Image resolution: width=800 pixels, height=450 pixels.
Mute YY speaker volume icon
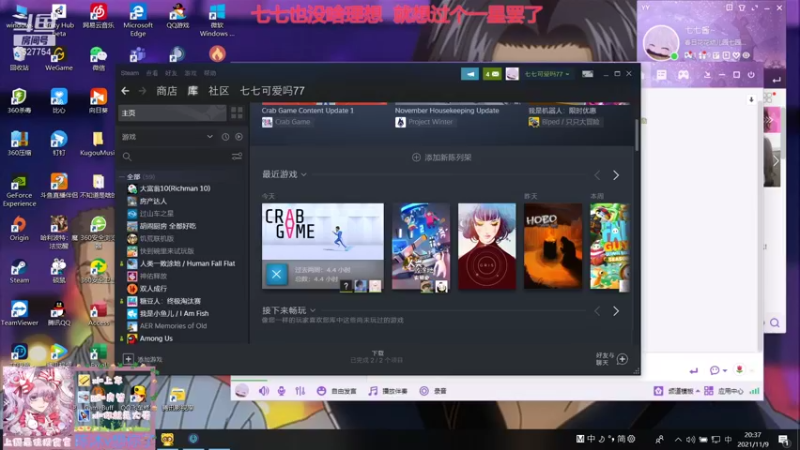click(x=264, y=391)
